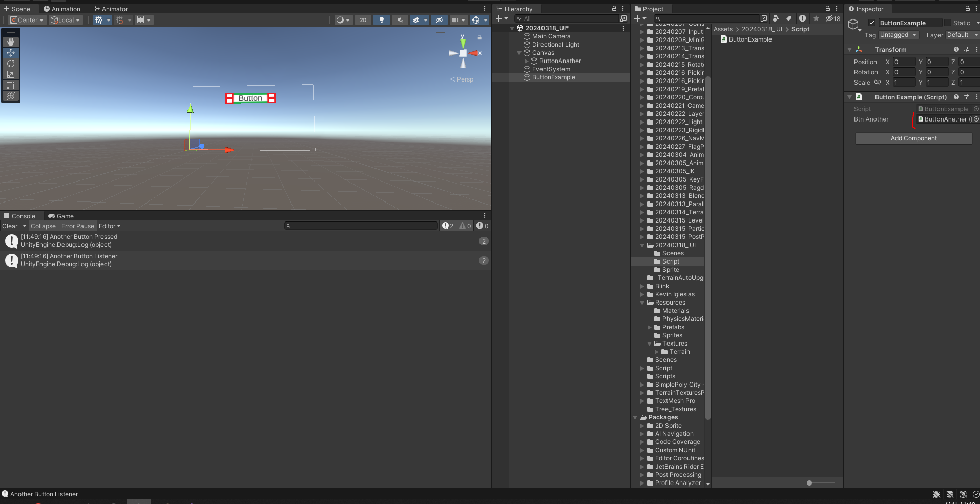Select the Scale tool
Screen dimensions: 980x504
pyautogui.click(x=11, y=74)
